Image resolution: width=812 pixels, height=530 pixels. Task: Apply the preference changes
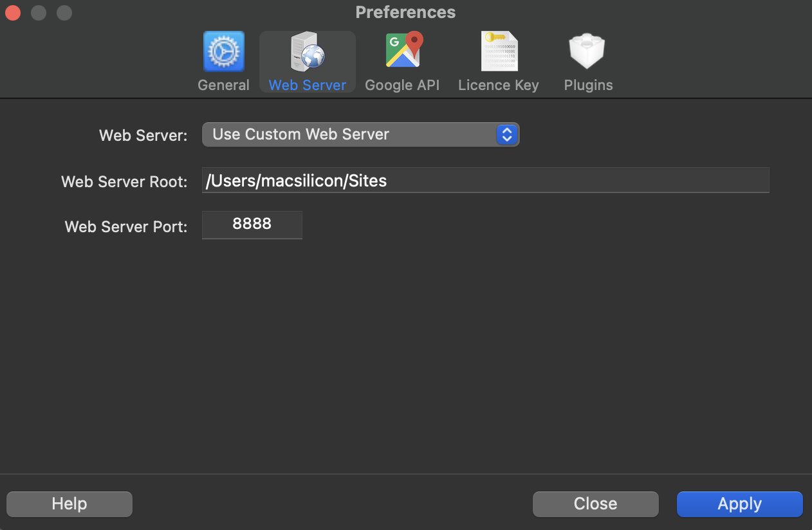point(739,504)
